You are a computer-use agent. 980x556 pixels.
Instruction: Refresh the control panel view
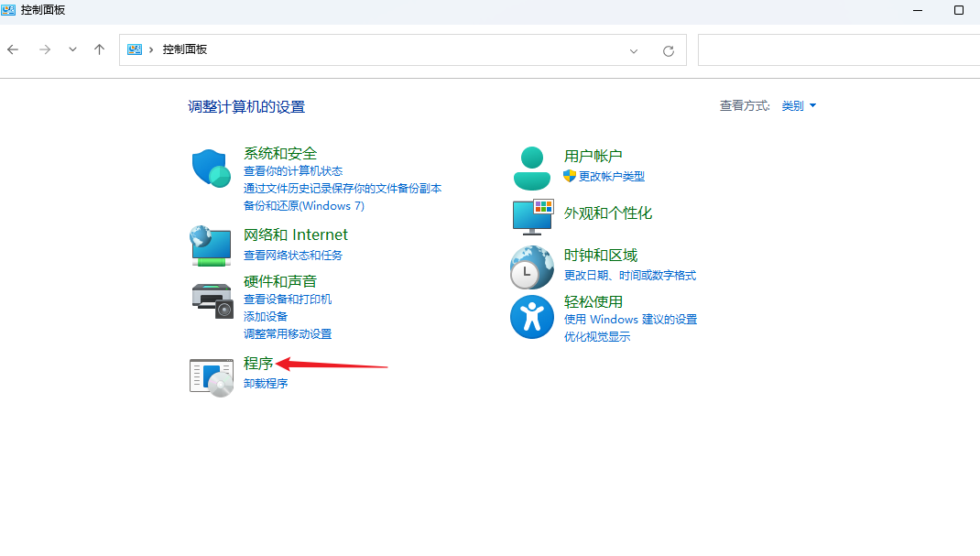[x=668, y=50]
